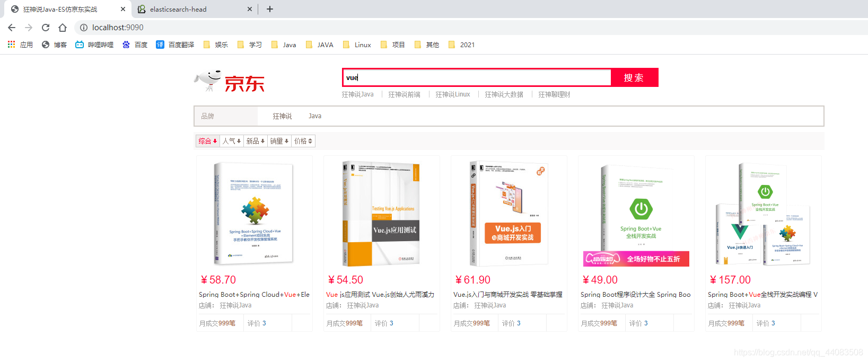Sort by 人气
The width and height of the screenshot is (868, 362).
pyautogui.click(x=232, y=141)
